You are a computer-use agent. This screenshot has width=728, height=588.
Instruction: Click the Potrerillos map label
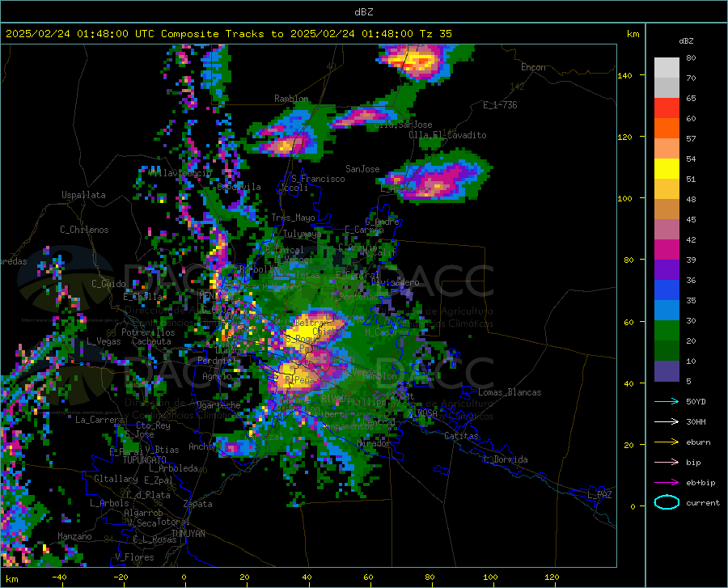(x=148, y=332)
